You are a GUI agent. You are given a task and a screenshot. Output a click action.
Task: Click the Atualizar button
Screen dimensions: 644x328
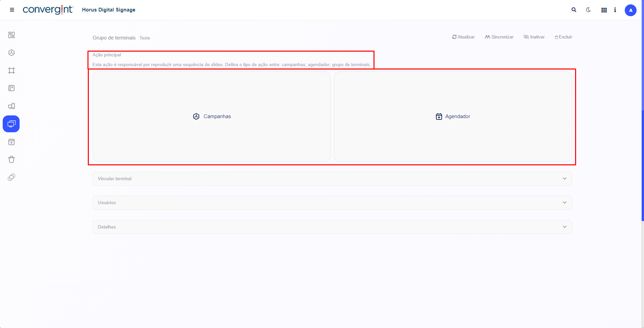pos(463,37)
